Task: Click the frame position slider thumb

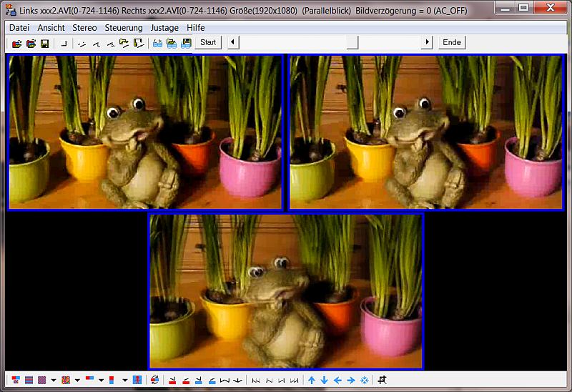Action: tap(352, 42)
